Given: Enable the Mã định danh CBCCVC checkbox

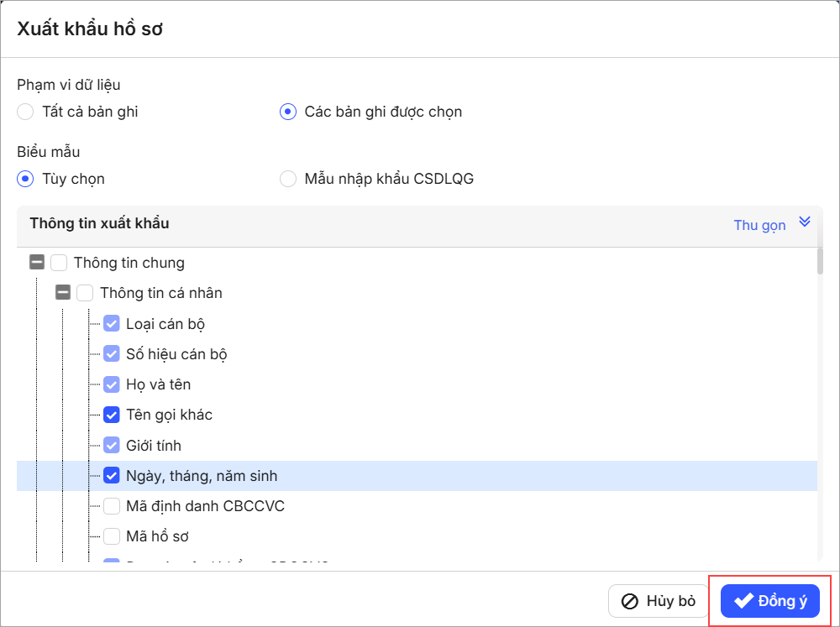Looking at the screenshot, I should pyautogui.click(x=112, y=506).
